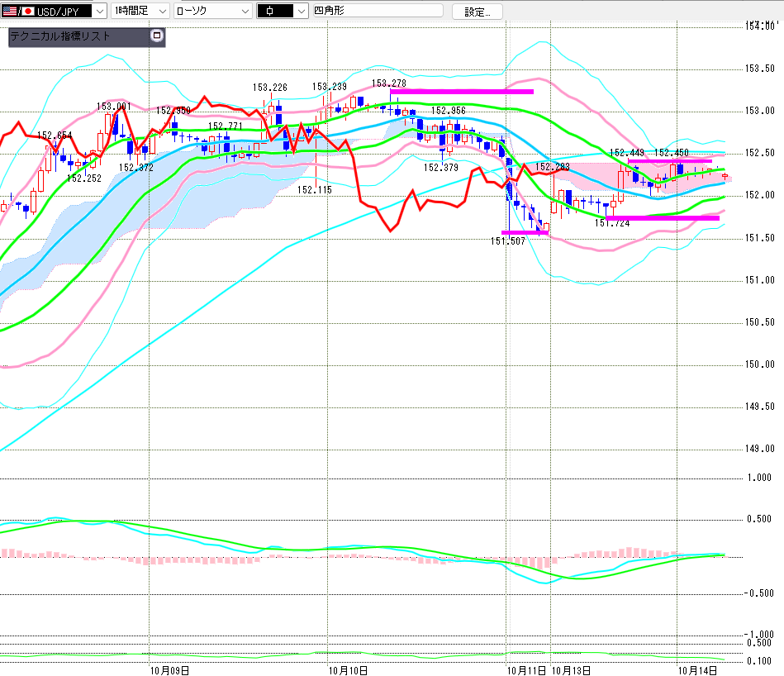784x676 pixels.
Task: Select the magenta line at the 153.278 high
Action: 461,91
